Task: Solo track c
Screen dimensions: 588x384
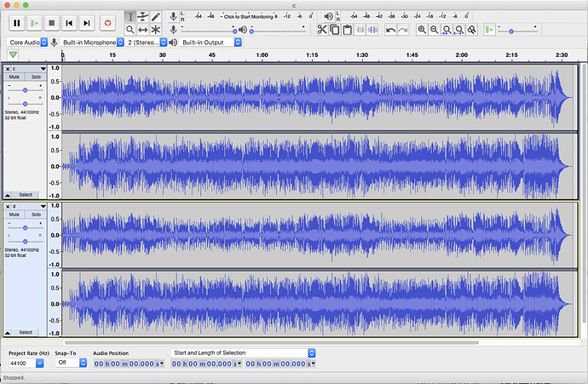Action: tap(36, 77)
